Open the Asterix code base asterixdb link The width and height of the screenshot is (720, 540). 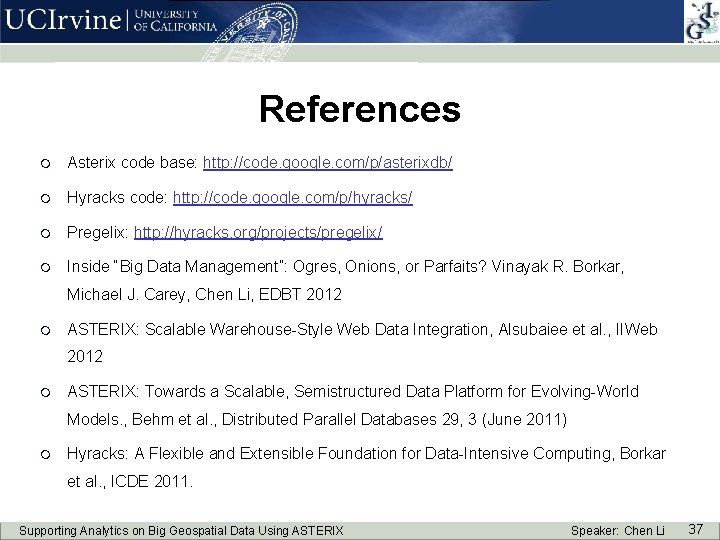coord(327,163)
